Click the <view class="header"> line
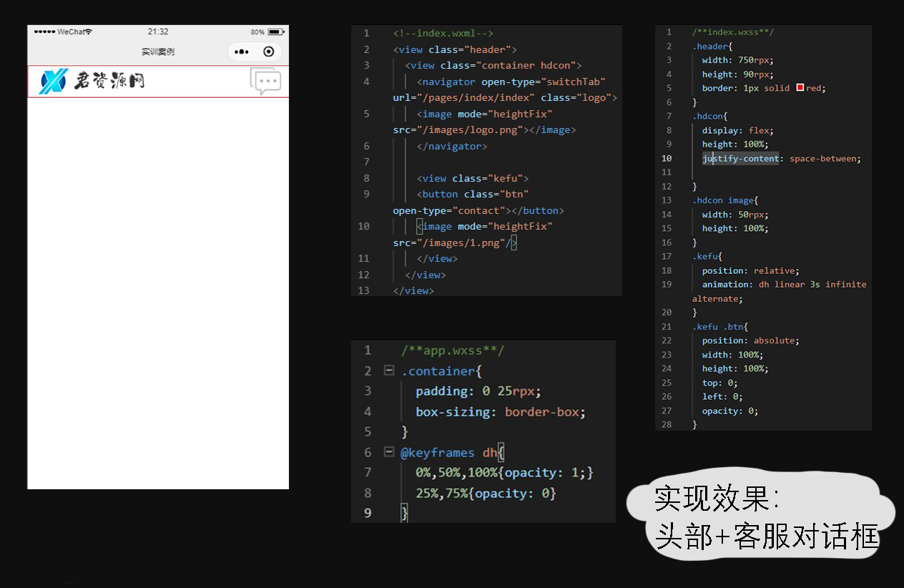 point(455,49)
